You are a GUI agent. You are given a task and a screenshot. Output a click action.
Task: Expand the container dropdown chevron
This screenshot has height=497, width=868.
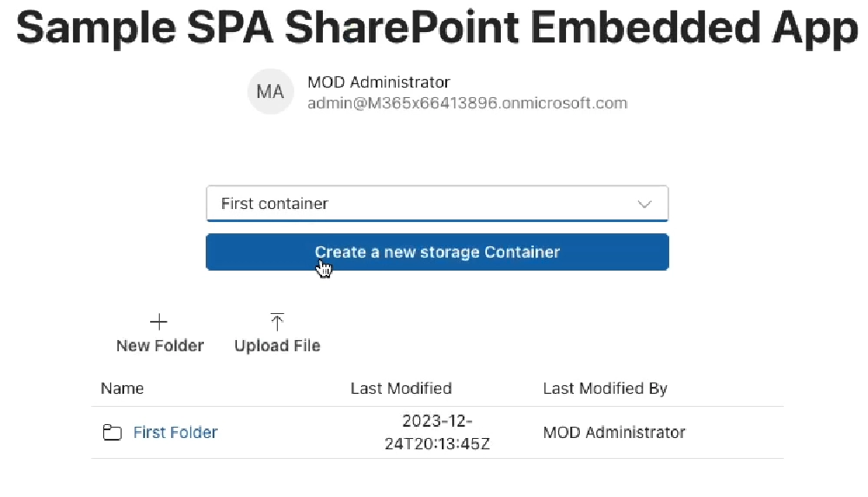tap(644, 204)
